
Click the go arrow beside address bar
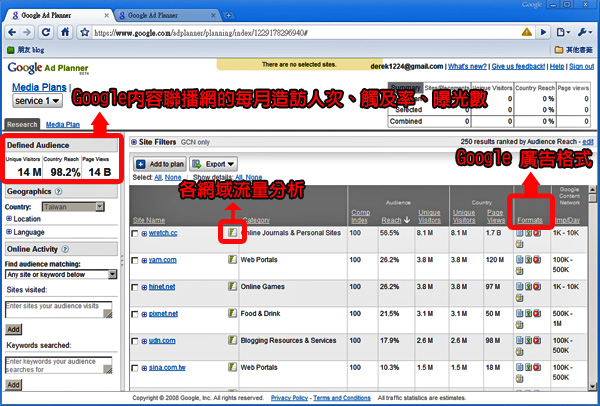pos(543,33)
